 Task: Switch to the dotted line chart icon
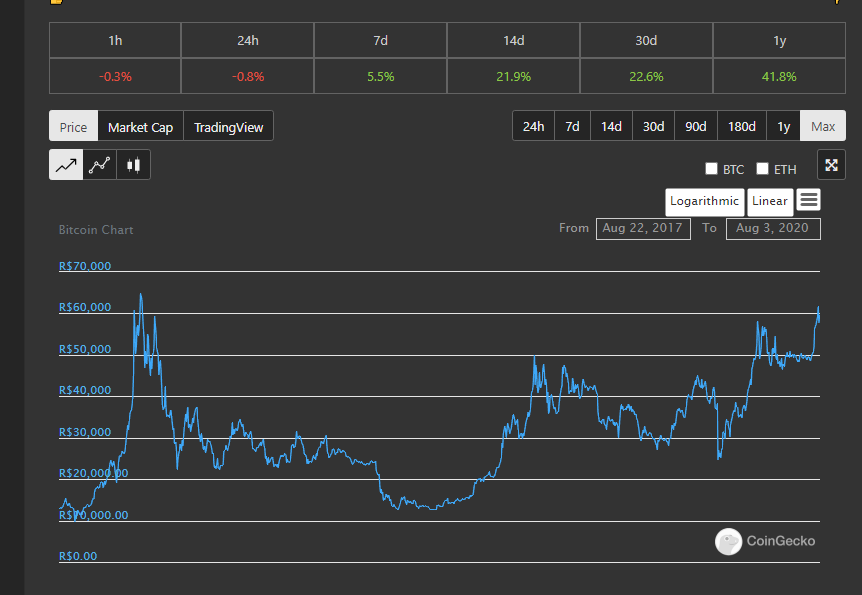click(100, 165)
